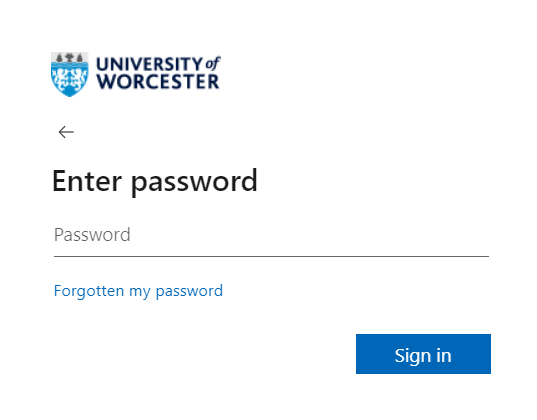Image resolution: width=537 pixels, height=420 pixels.
Task: Follow the password reset link
Action: [x=138, y=291]
